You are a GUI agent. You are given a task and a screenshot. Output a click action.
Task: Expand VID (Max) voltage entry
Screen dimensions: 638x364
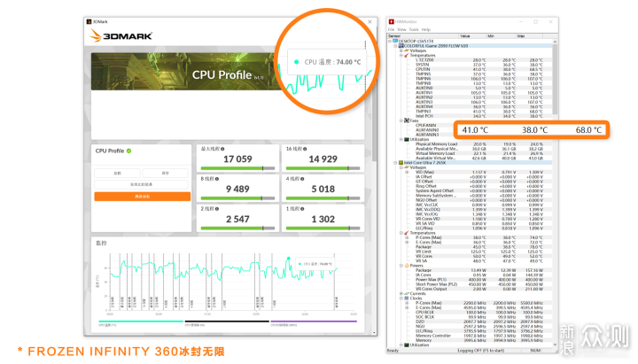coord(407,172)
